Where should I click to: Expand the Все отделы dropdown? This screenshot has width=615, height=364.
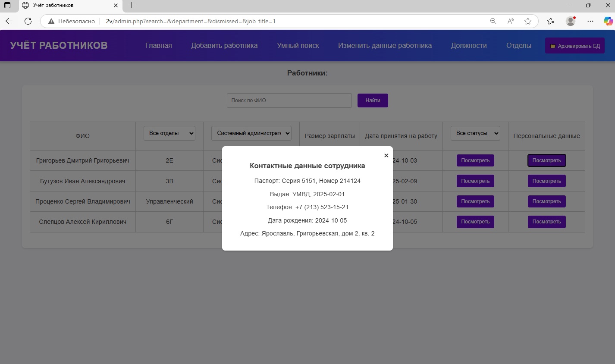tap(169, 133)
